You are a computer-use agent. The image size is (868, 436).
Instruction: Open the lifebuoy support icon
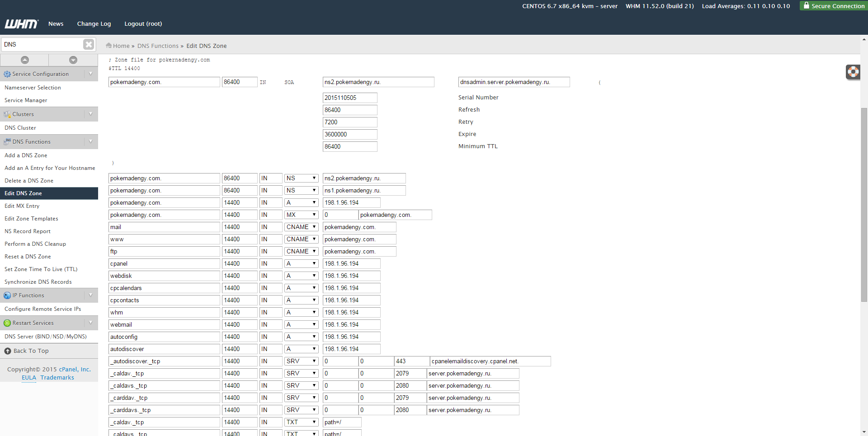853,72
